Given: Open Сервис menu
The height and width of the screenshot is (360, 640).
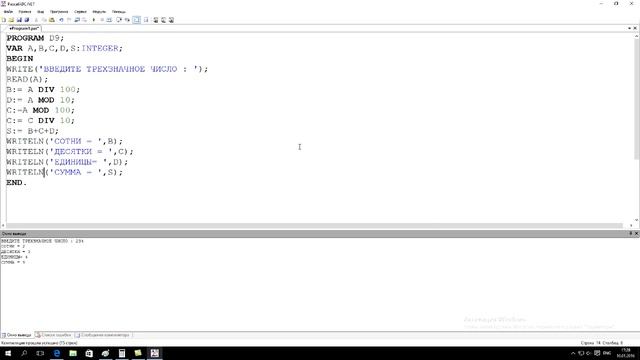Looking at the screenshot, I should [80, 12].
